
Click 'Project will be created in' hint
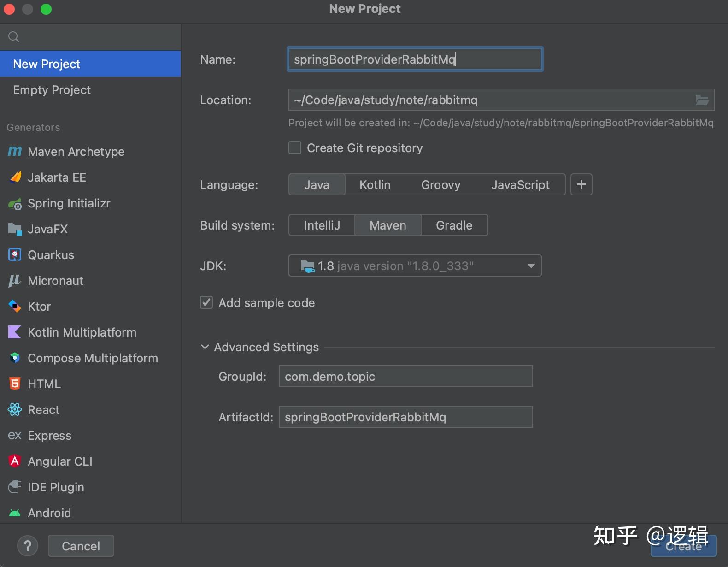[x=501, y=123]
